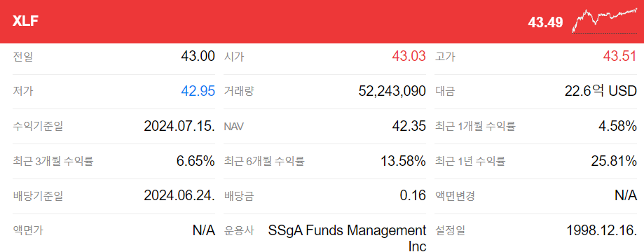Select the 6-month return 13.58%

pos(404,161)
